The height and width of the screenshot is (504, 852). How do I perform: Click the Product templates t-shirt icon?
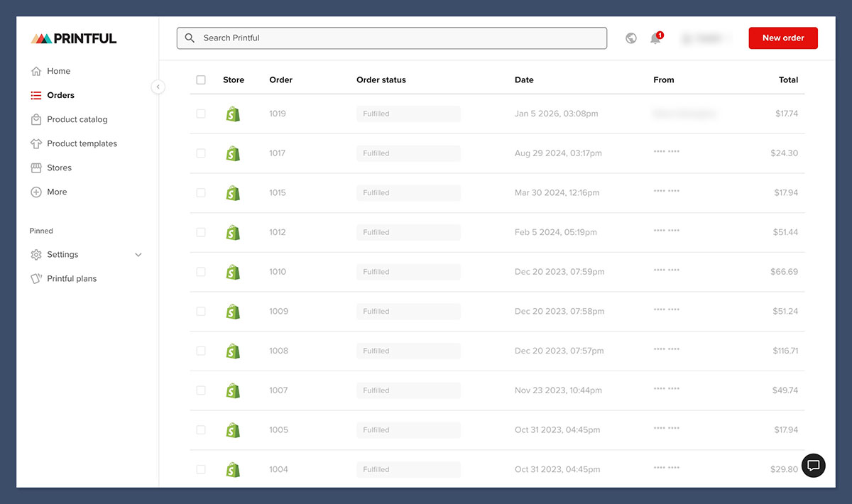(36, 143)
